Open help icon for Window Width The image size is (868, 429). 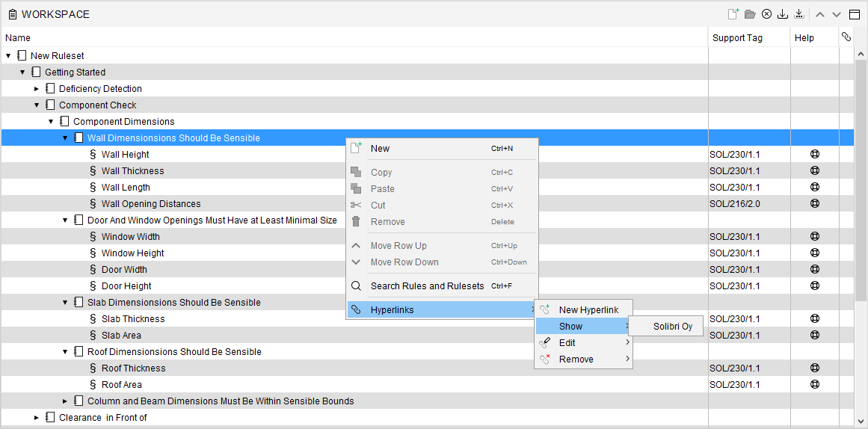point(814,236)
